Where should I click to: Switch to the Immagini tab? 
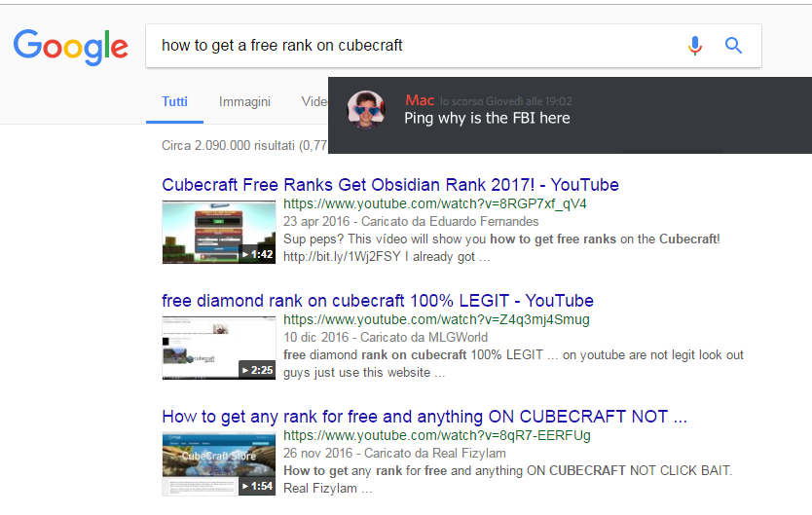coord(244,102)
